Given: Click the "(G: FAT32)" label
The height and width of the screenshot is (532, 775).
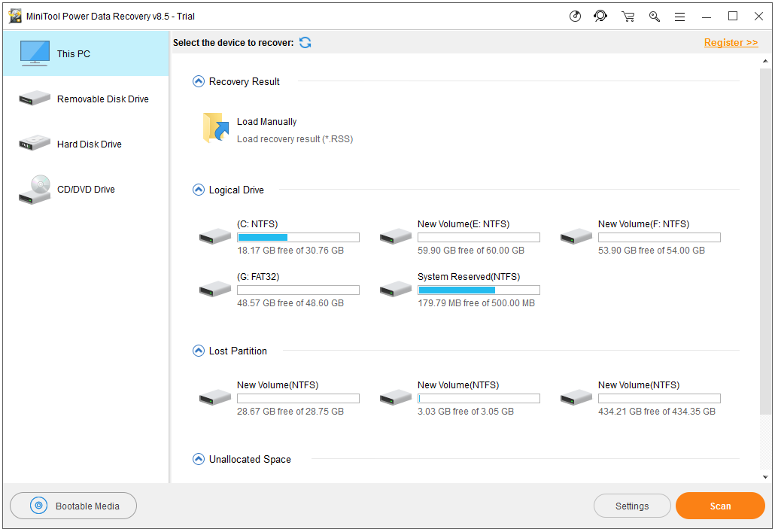Looking at the screenshot, I should coord(258,277).
